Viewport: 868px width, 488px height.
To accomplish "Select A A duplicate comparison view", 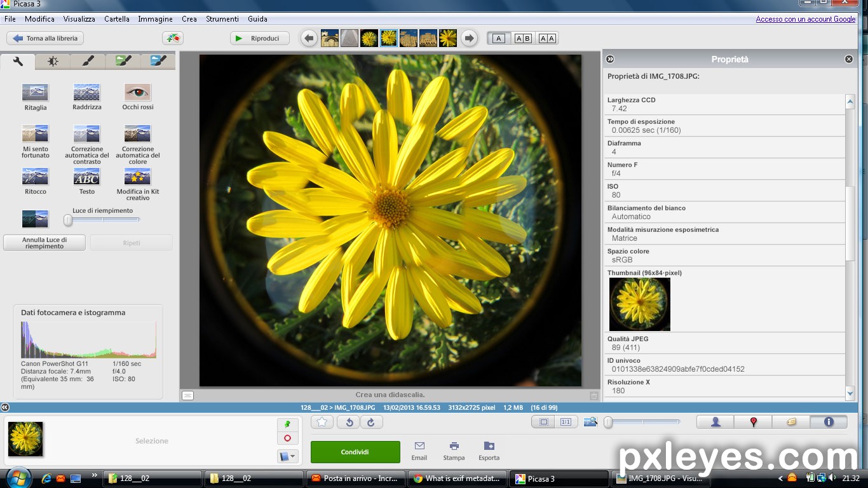I will click(547, 38).
